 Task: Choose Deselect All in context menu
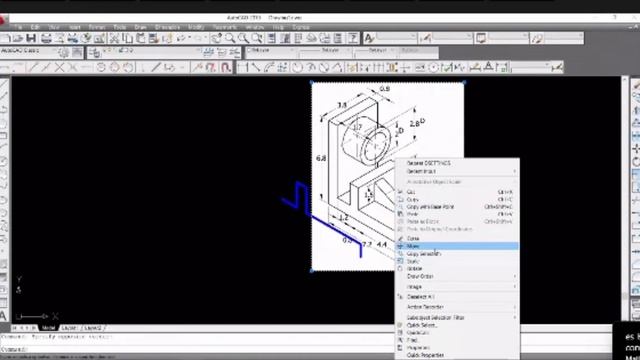[x=457, y=297]
